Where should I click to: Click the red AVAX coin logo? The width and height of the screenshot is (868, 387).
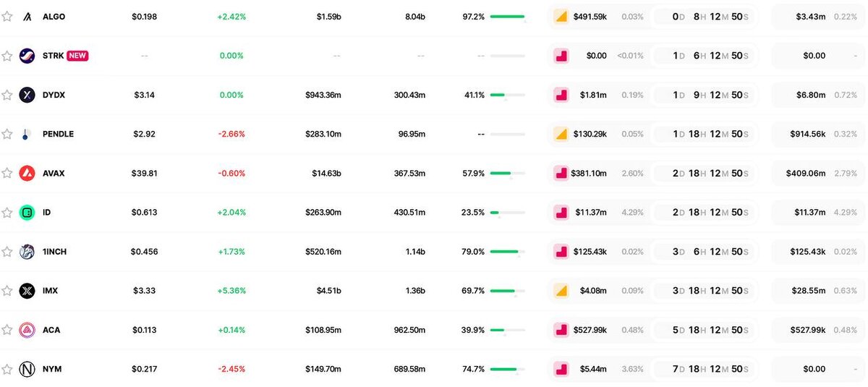pyautogui.click(x=27, y=173)
